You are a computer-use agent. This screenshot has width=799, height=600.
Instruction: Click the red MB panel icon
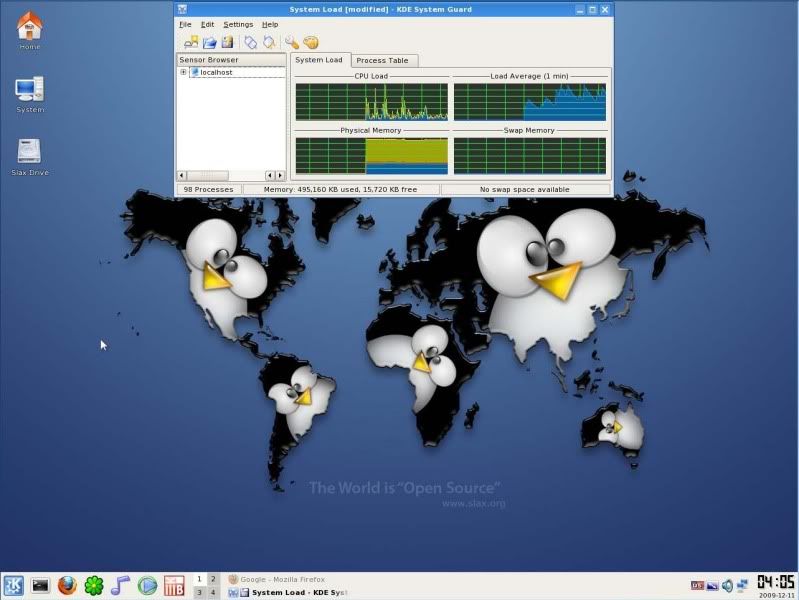[174, 586]
